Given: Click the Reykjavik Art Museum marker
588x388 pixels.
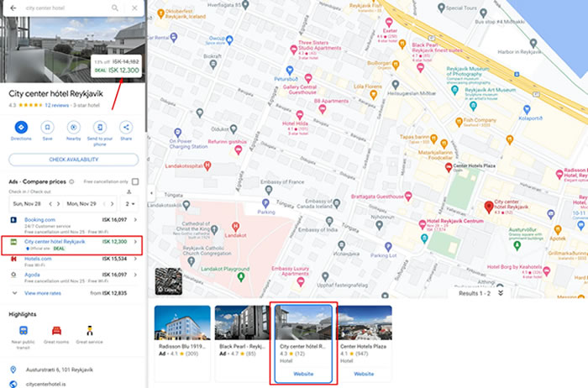Looking at the screenshot, I should tap(473, 107).
